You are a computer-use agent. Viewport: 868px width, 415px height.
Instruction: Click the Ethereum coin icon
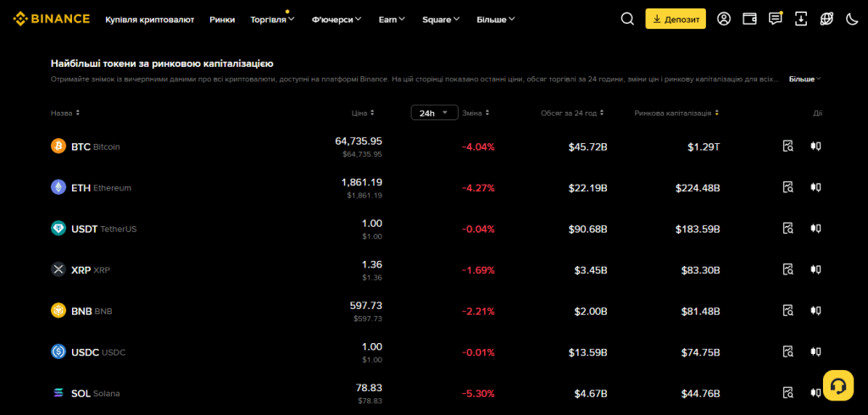click(58, 187)
